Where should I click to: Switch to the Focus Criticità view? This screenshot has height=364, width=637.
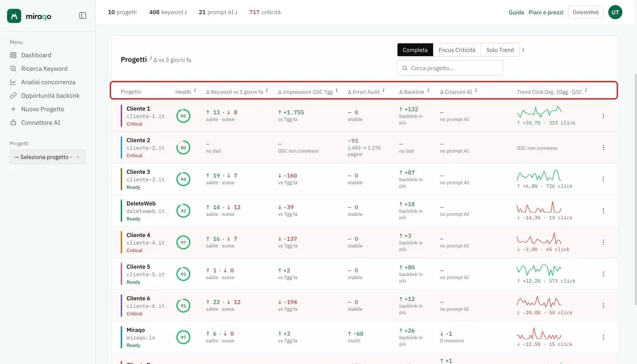tap(457, 50)
